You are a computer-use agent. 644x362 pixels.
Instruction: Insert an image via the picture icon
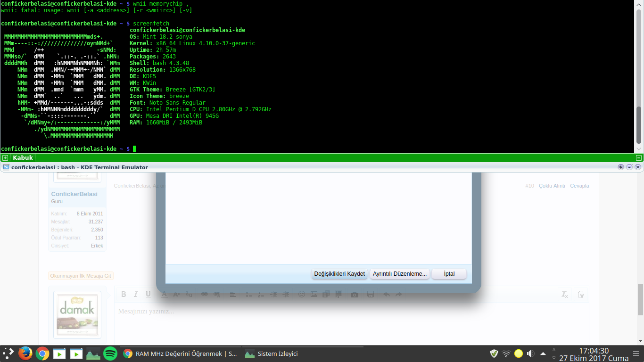314,294
